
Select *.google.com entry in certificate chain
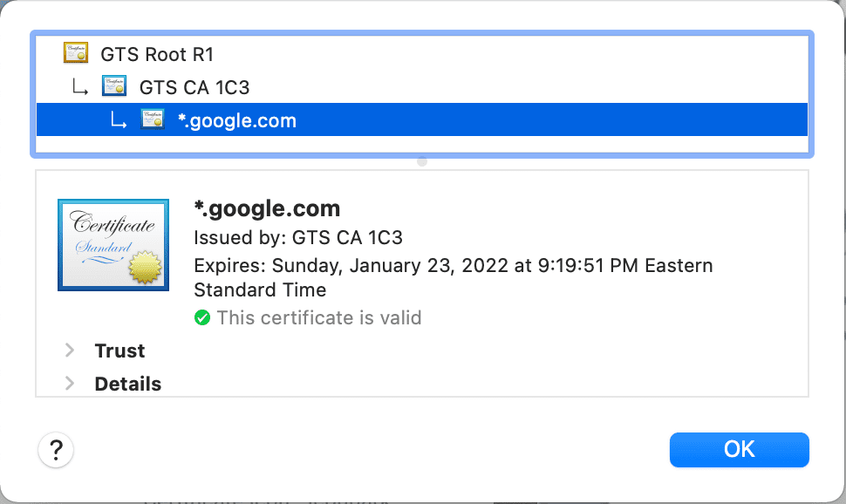(x=422, y=119)
